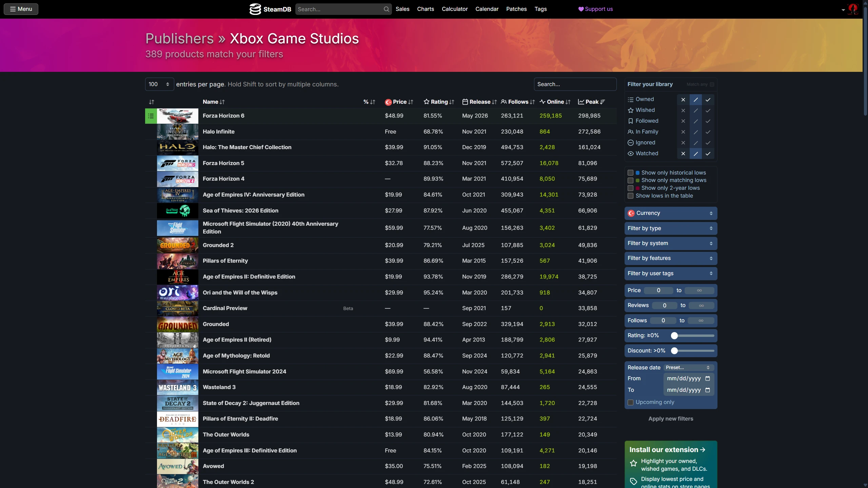This screenshot has width=868, height=488.
Task: Exclude Owned games with the X icon
Action: point(683,100)
